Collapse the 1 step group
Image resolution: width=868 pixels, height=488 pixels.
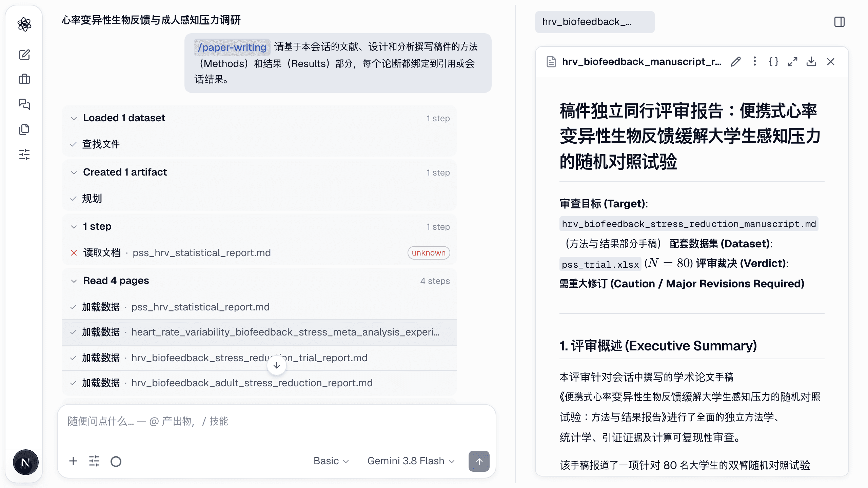coord(74,227)
